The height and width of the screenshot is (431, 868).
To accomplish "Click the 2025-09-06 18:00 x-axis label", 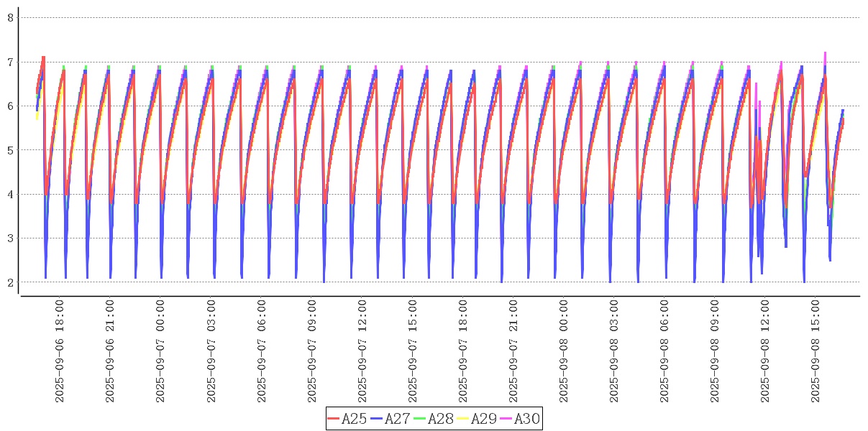I will 60,351.
